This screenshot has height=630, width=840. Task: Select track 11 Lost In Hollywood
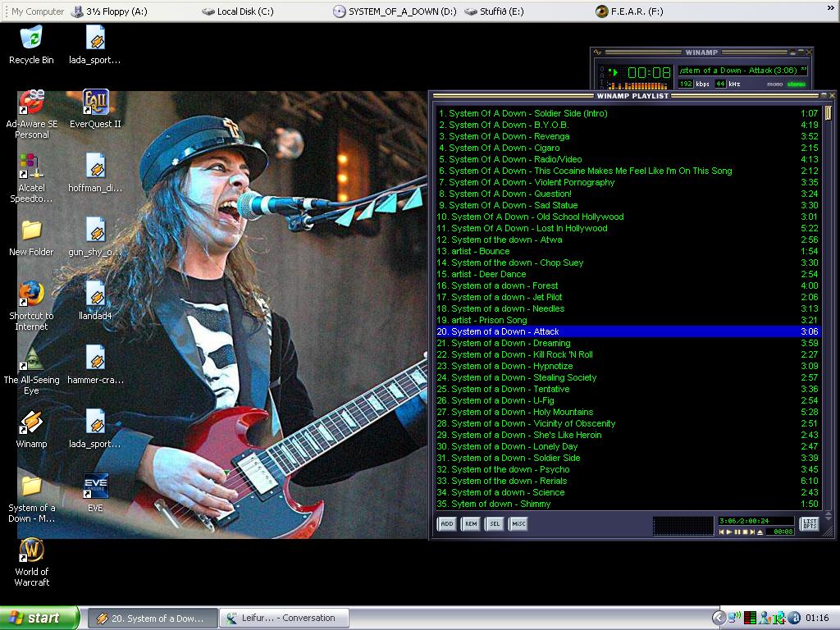(x=628, y=228)
